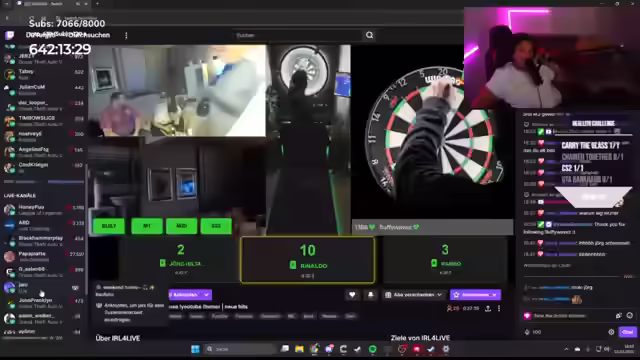Open a new browser tab with plus
Viewport: 640px width, 360px height.
(97, 4)
